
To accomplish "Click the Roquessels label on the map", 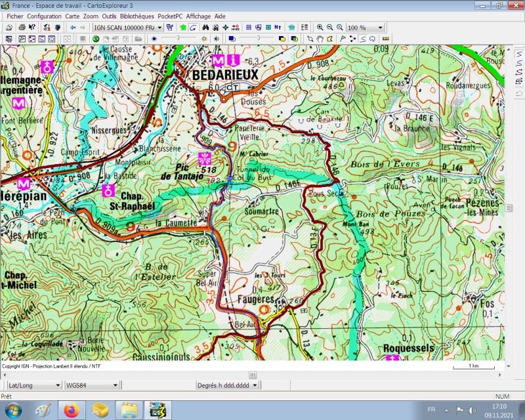I will (408, 348).
